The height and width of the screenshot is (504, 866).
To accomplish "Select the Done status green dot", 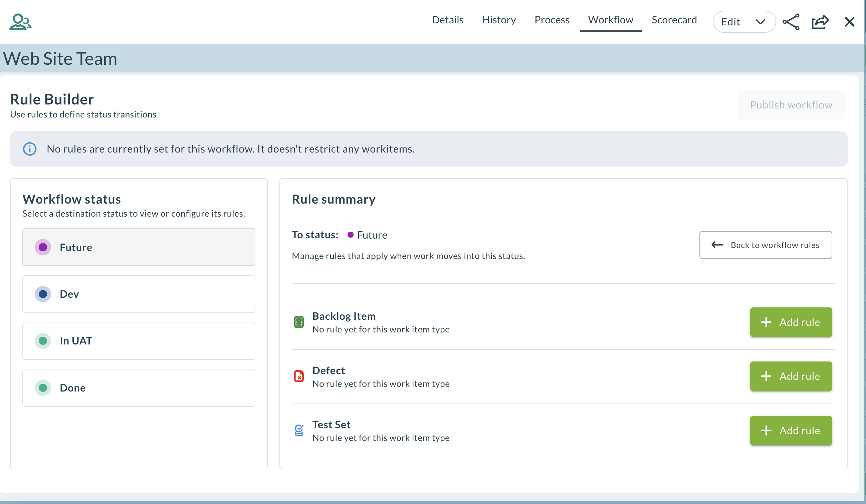I will pyautogui.click(x=43, y=388).
